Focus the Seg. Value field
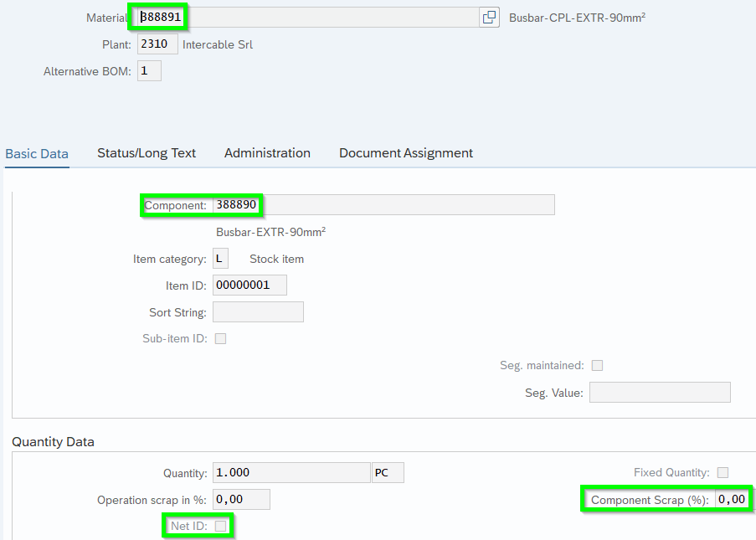The image size is (756, 540). 660,393
